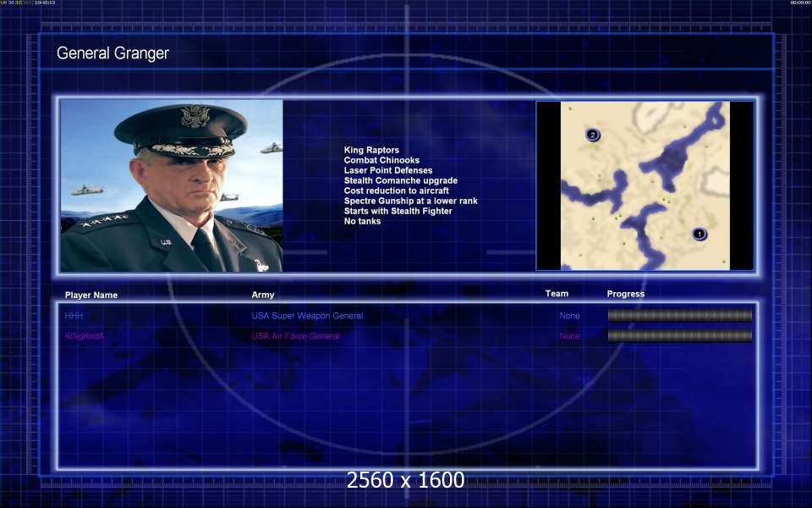Click start position marker 1 on minimap

coord(700,235)
